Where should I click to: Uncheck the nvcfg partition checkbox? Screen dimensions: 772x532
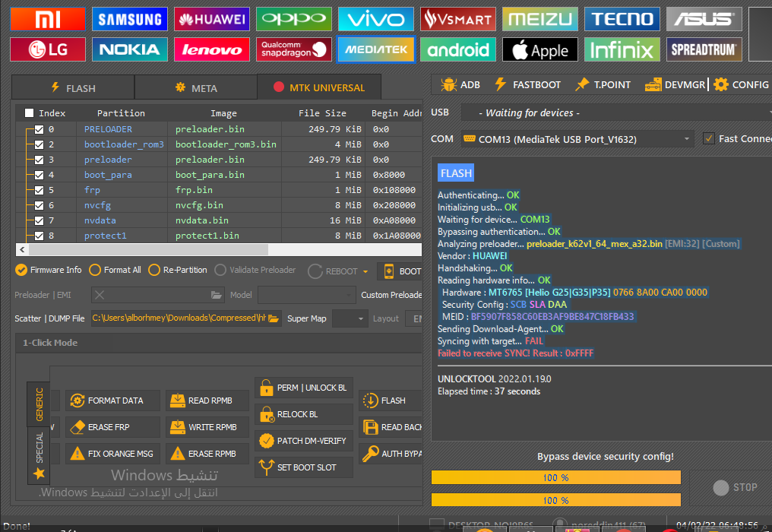click(39, 206)
